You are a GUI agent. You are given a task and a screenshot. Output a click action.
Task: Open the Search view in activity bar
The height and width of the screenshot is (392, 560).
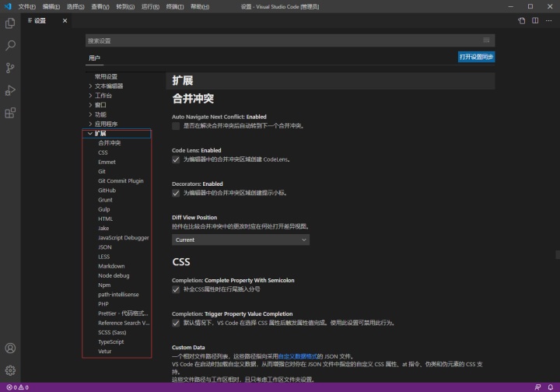[x=10, y=45]
